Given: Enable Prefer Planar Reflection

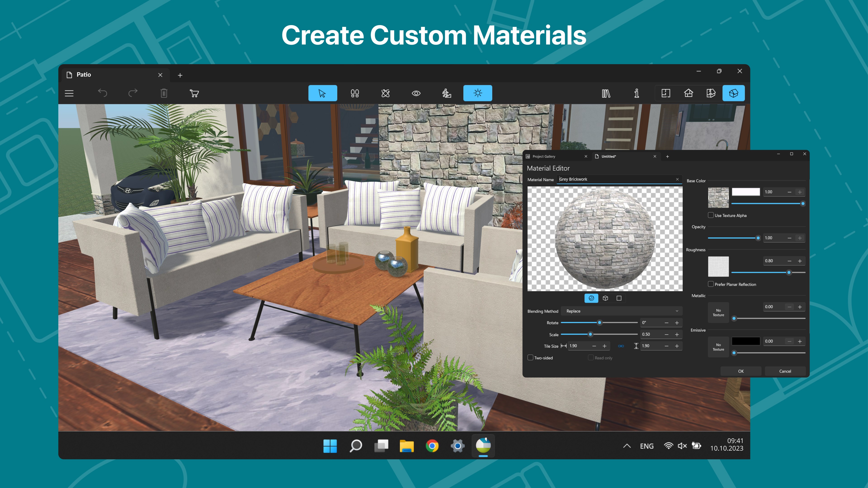Looking at the screenshot, I should (711, 284).
